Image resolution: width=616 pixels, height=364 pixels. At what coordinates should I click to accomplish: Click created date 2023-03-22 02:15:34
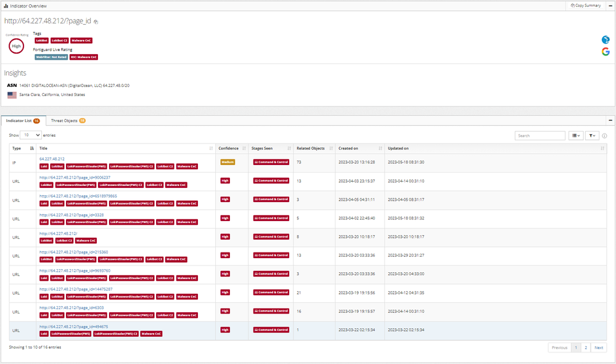tap(357, 330)
